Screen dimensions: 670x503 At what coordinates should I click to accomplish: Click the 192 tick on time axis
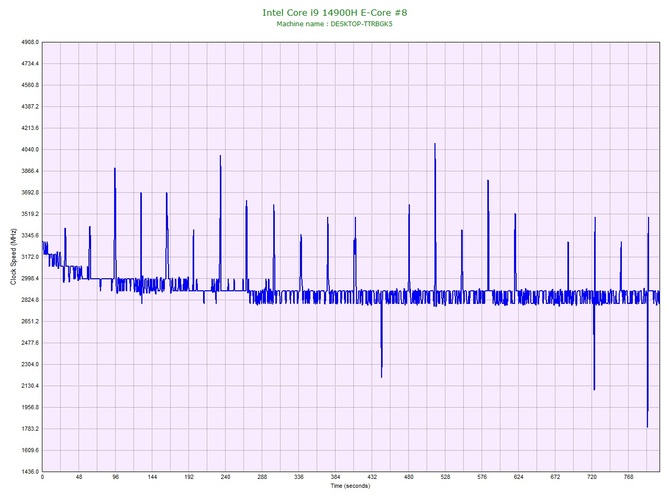tap(189, 477)
